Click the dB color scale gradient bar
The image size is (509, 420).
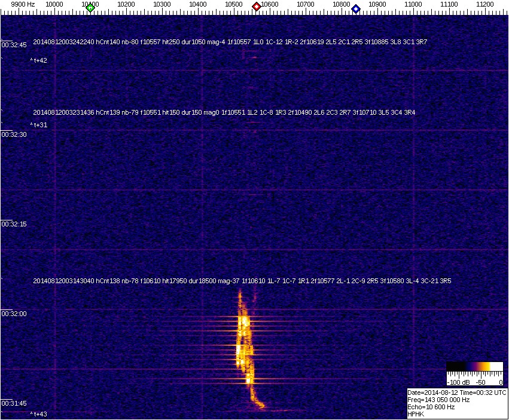[x=475, y=367]
